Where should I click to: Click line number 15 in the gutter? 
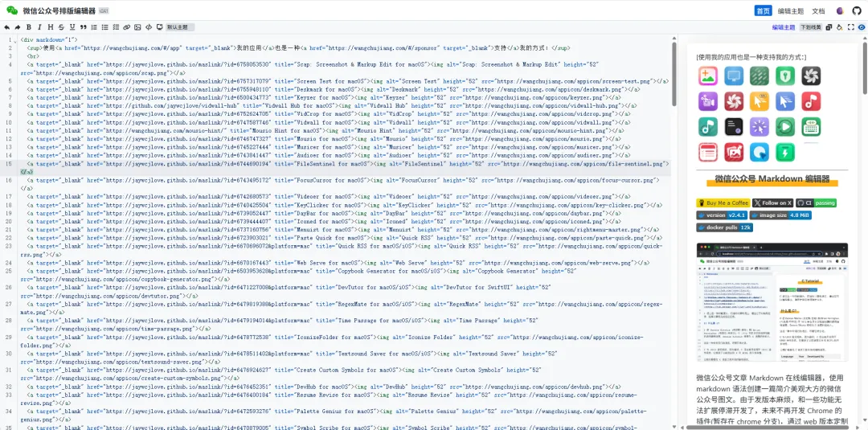tap(8, 164)
